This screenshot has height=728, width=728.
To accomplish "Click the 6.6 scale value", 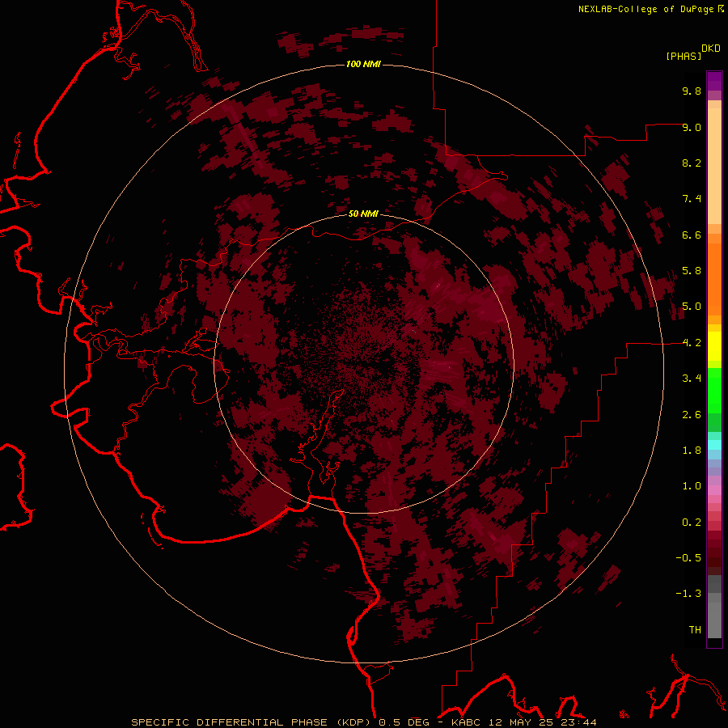I will [x=692, y=235].
